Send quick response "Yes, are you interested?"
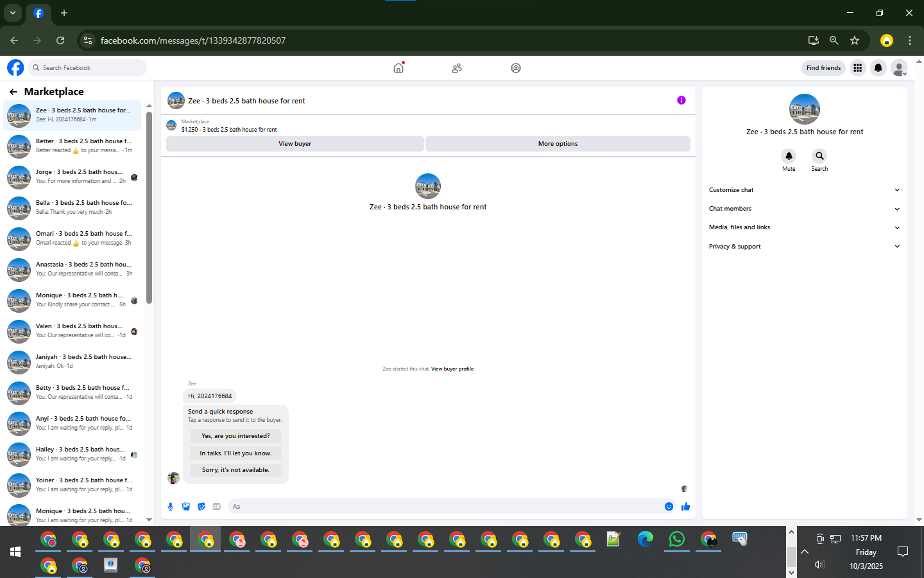The height and width of the screenshot is (578, 924). click(x=235, y=436)
